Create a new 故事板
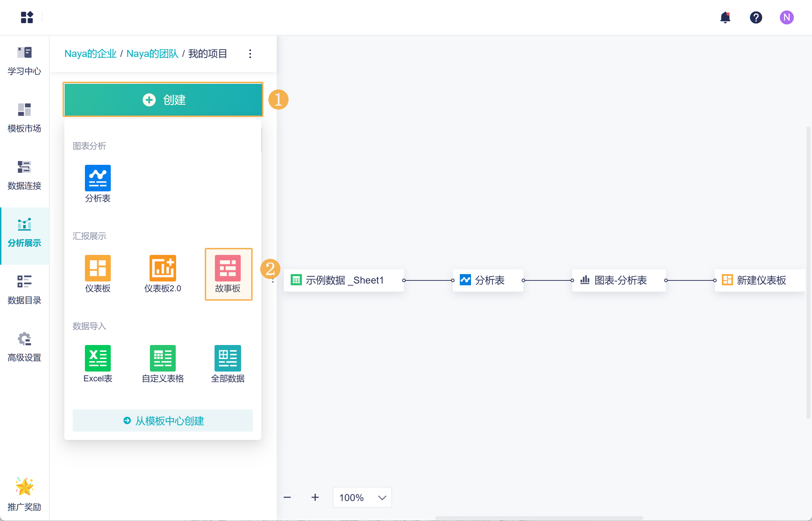The height and width of the screenshot is (521, 812). pyautogui.click(x=229, y=274)
